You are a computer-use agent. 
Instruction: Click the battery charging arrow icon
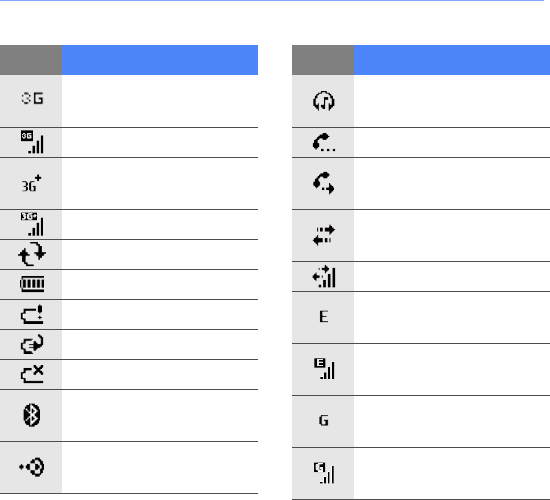[32, 344]
